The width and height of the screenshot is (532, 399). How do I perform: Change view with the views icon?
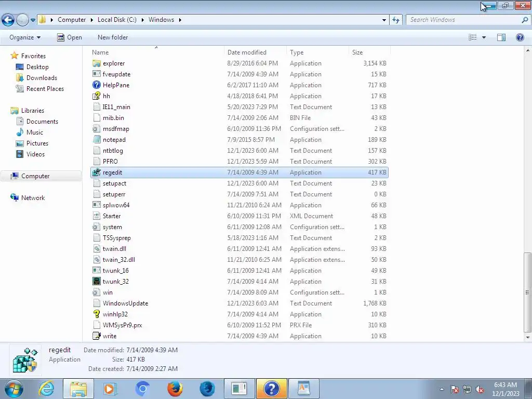[472, 37]
